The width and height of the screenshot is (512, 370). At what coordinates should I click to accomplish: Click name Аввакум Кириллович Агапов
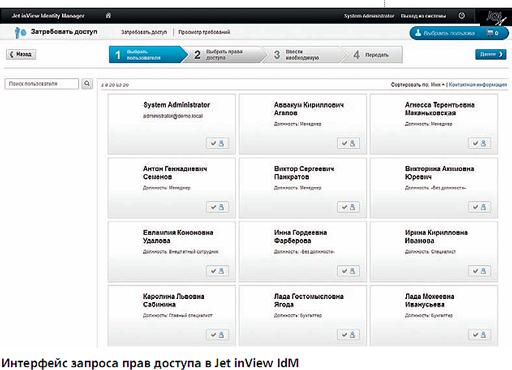point(309,109)
